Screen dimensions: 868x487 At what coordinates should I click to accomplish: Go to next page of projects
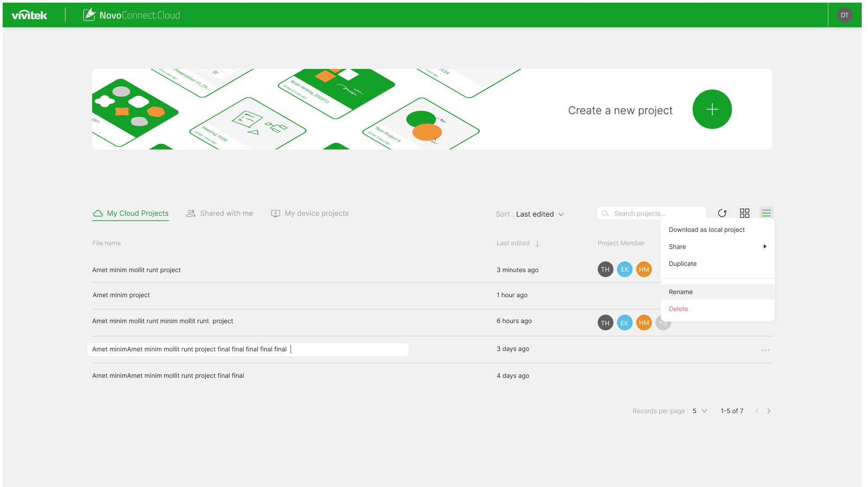pos(769,411)
